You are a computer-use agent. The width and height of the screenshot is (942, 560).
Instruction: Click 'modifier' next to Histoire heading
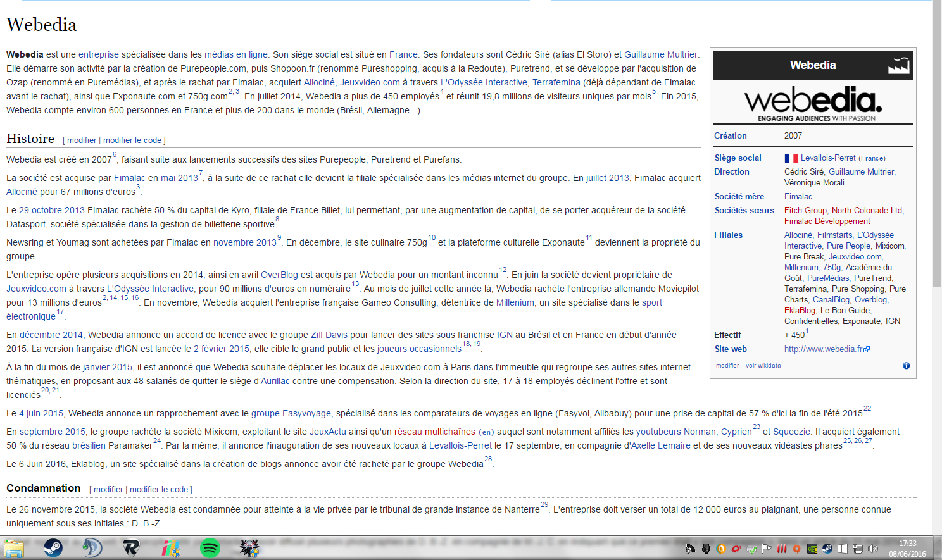(82, 140)
